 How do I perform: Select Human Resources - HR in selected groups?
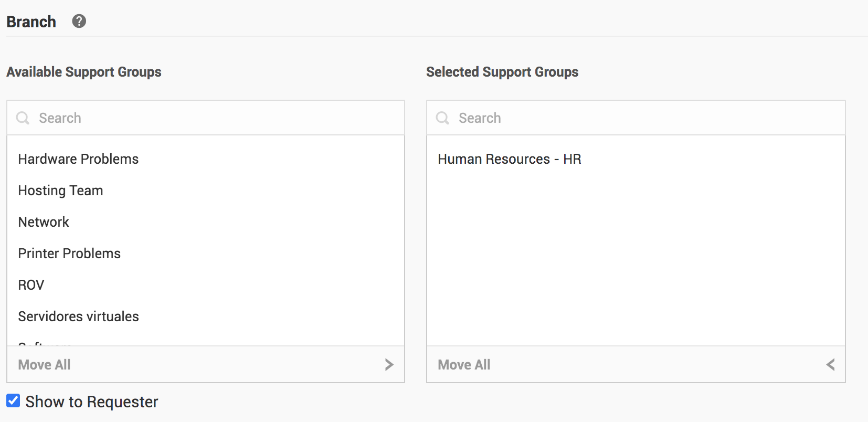point(510,159)
